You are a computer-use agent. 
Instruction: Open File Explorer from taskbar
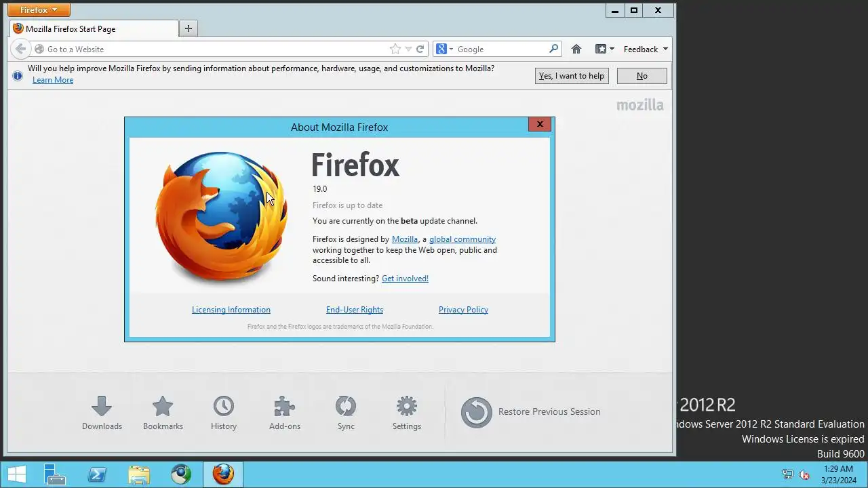(139, 474)
